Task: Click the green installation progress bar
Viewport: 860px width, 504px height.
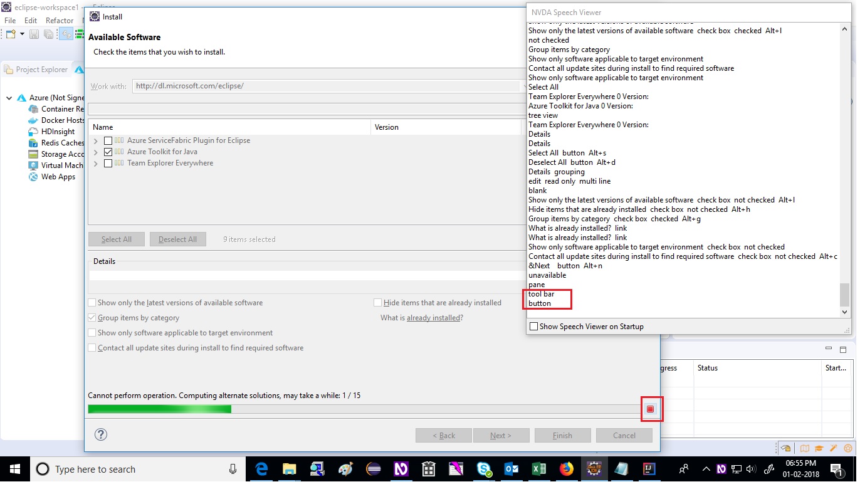Action: pos(159,408)
